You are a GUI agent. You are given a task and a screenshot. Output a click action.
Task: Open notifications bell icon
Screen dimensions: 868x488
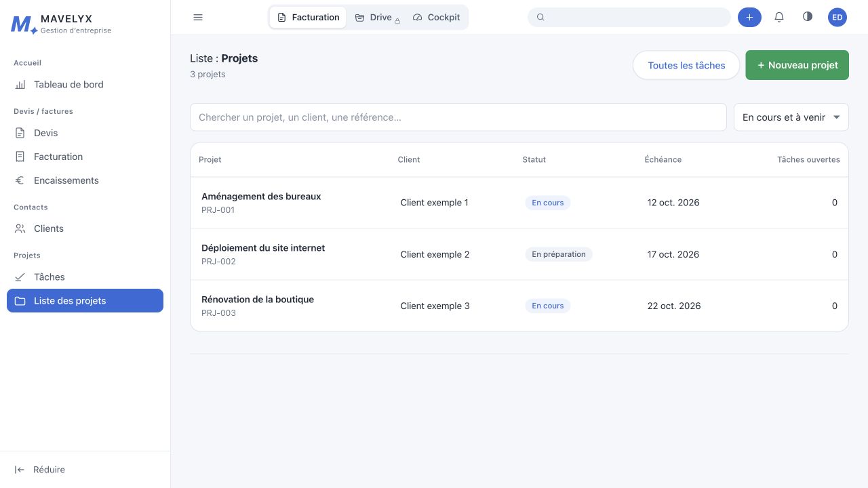(x=779, y=18)
